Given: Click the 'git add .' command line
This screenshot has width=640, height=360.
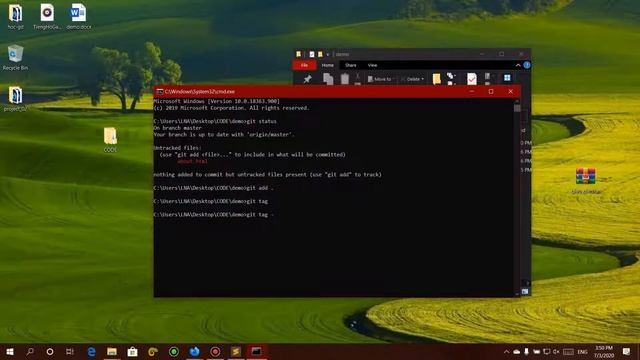Looking at the screenshot, I should (213, 188).
